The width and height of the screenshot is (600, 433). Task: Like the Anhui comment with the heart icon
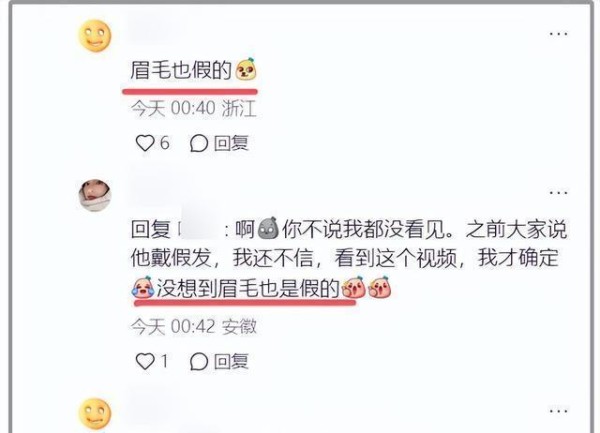pos(145,361)
